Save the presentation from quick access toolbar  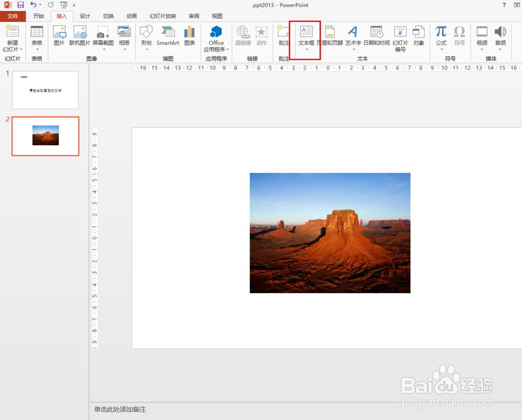point(21,5)
